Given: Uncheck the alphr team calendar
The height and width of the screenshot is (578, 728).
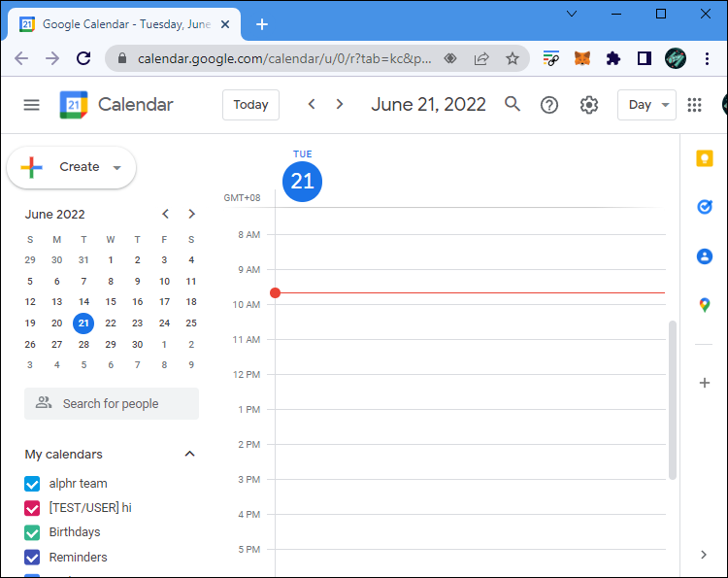Looking at the screenshot, I should click(32, 484).
